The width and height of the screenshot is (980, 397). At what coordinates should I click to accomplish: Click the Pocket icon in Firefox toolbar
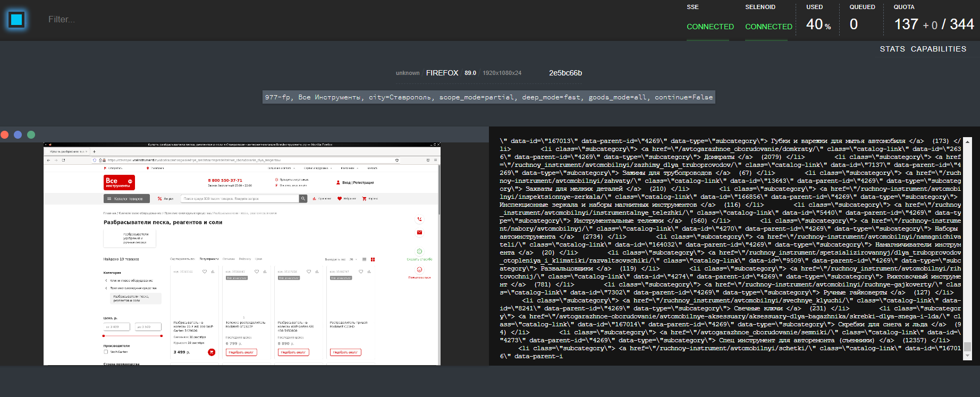[x=428, y=160]
